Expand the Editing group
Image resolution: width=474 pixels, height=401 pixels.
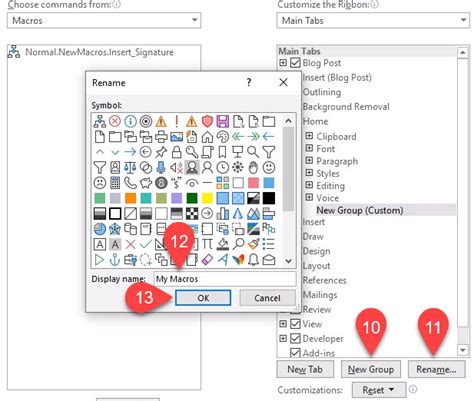point(309,185)
